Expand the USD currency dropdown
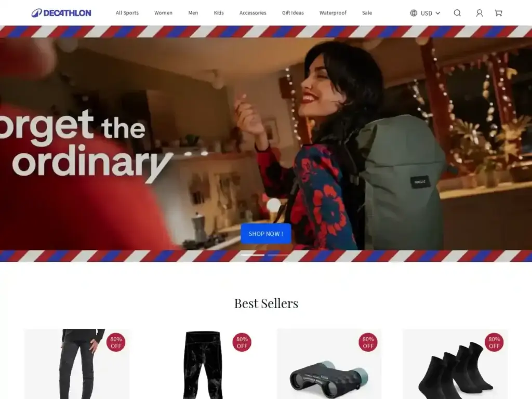532x399 pixels. (430, 13)
